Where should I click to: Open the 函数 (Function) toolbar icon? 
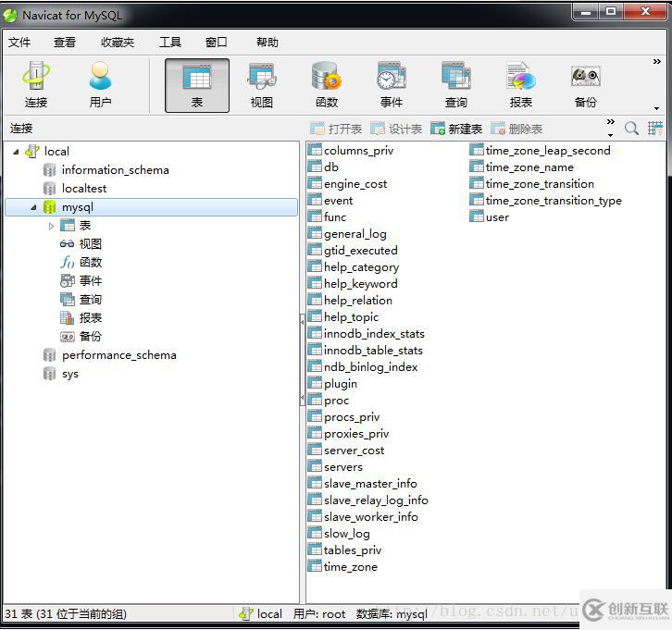[x=327, y=85]
